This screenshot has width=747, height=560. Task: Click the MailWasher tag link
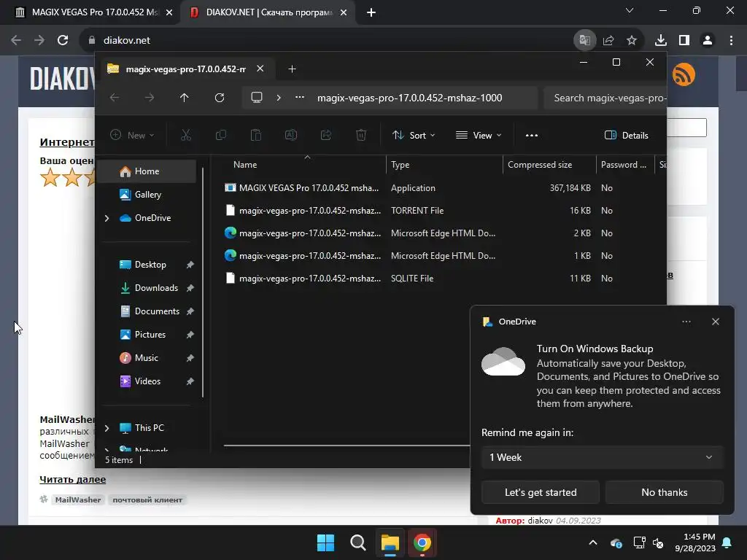(77, 500)
